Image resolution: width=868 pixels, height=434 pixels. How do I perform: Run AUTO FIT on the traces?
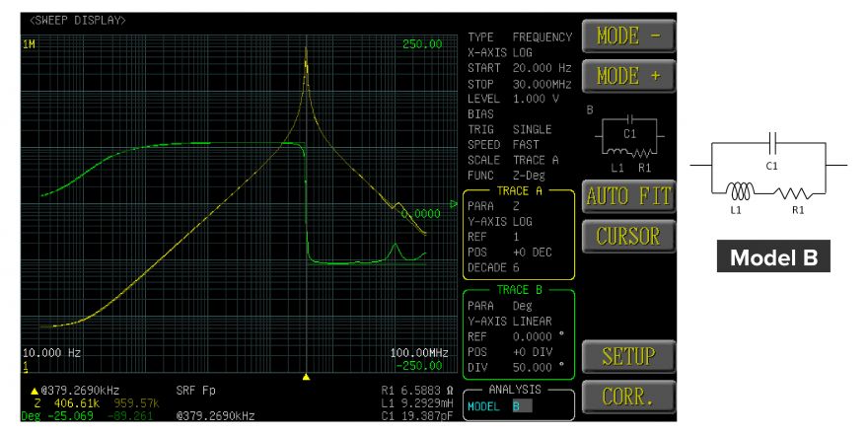click(628, 195)
